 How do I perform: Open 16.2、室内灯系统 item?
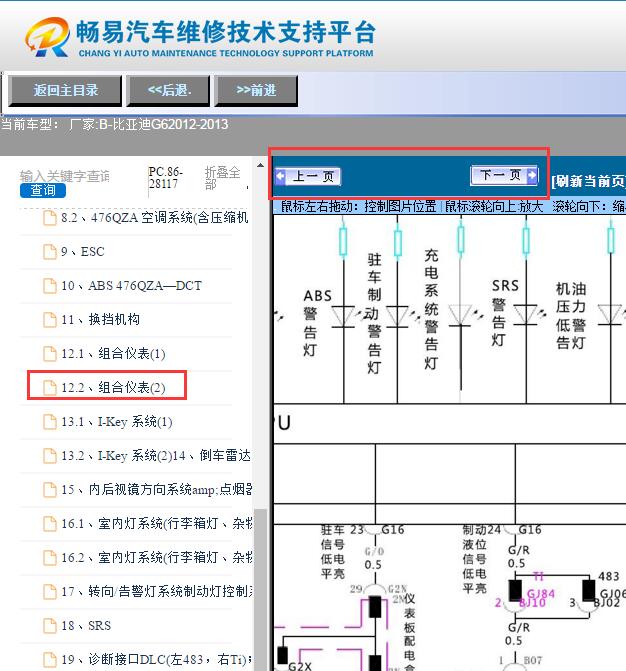pyautogui.click(x=156, y=557)
